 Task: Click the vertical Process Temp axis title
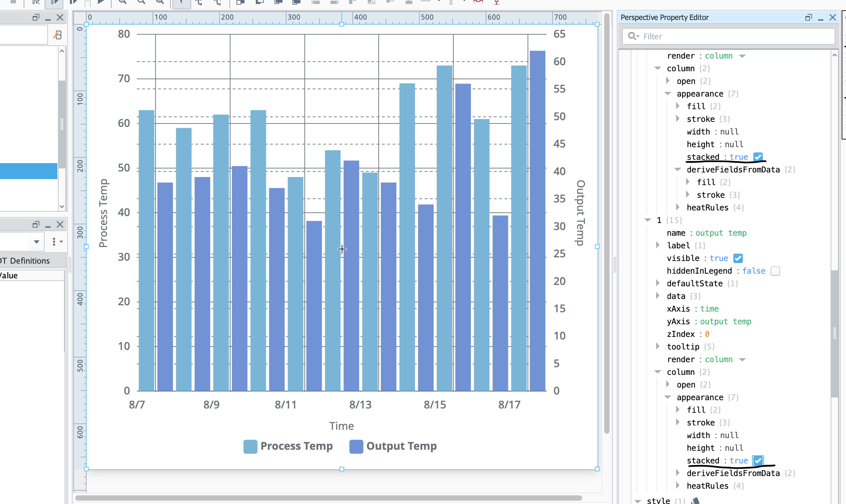103,213
